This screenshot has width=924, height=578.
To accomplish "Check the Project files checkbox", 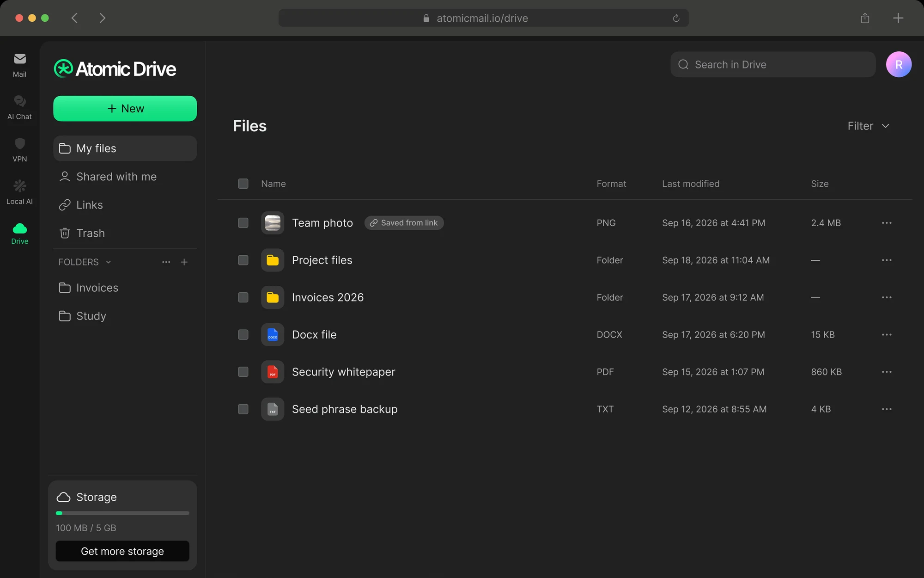I will [243, 260].
